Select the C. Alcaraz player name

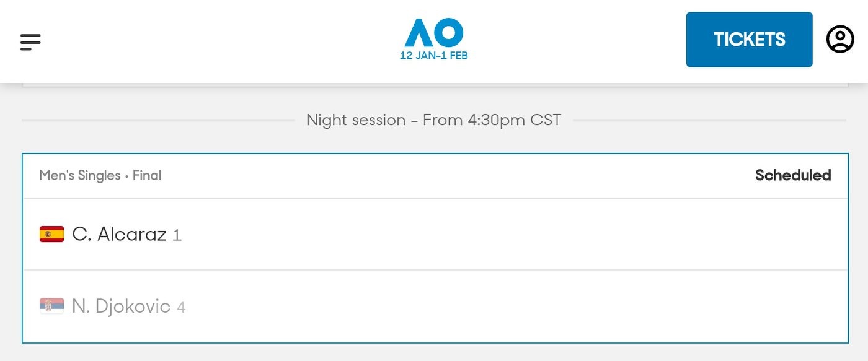[119, 234]
